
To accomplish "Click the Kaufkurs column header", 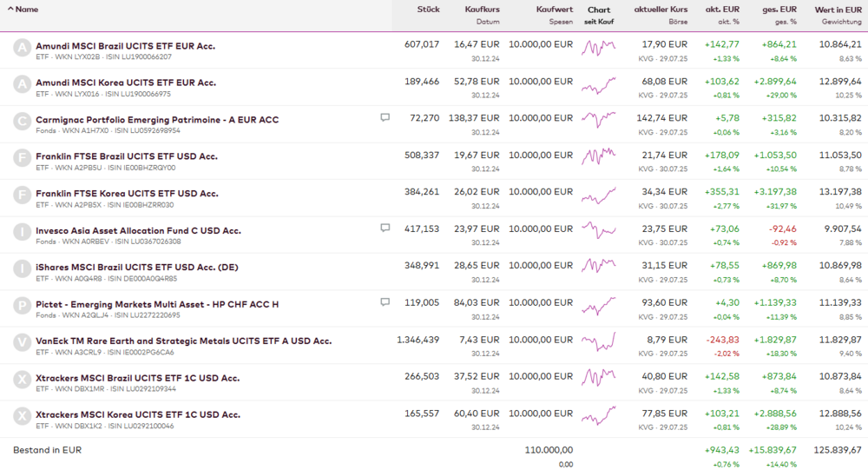I will tap(482, 10).
